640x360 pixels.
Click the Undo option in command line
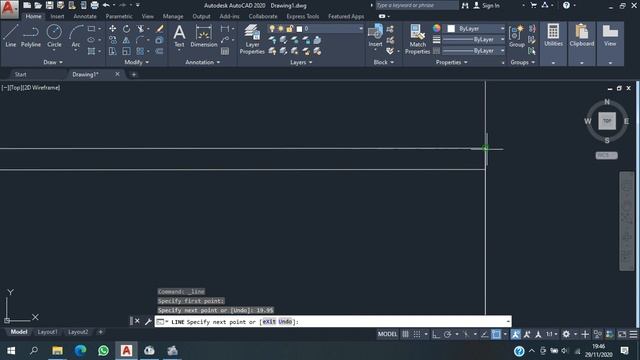(x=285, y=322)
